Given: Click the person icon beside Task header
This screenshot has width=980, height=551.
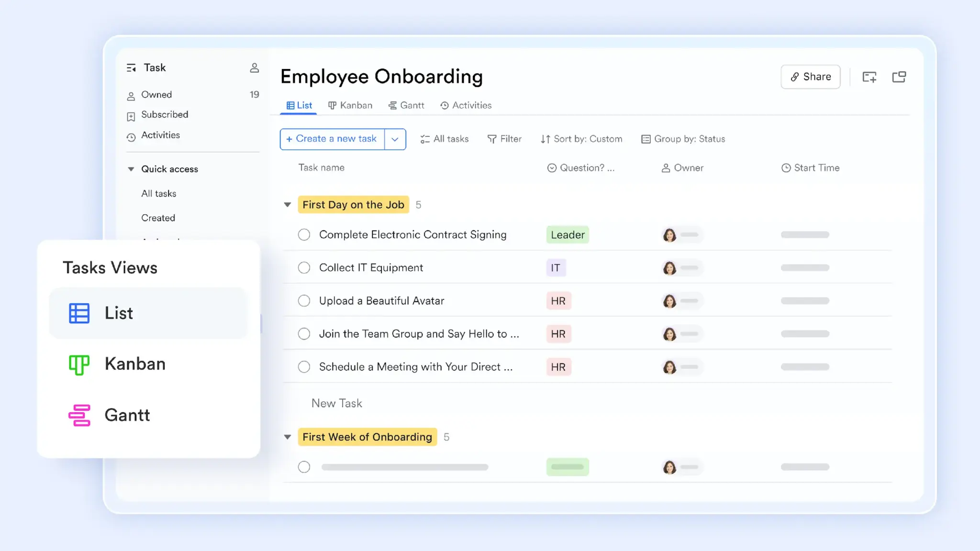Looking at the screenshot, I should tap(255, 67).
